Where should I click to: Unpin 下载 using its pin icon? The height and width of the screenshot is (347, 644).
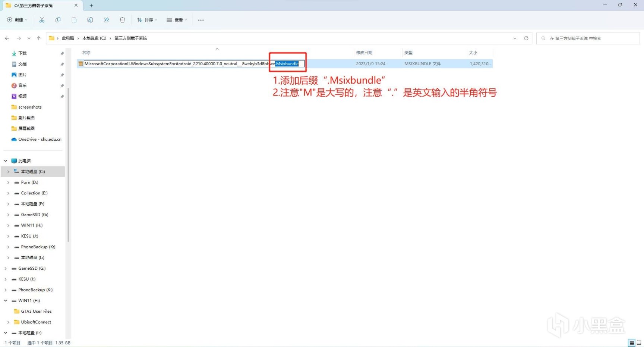click(x=62, y=53)
